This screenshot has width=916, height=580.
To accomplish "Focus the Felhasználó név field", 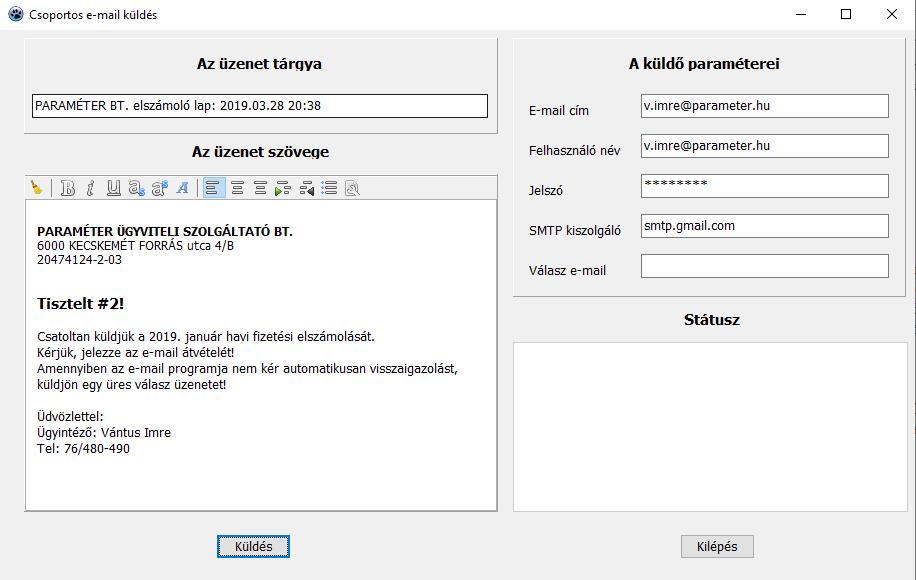I will pos(765,145).
